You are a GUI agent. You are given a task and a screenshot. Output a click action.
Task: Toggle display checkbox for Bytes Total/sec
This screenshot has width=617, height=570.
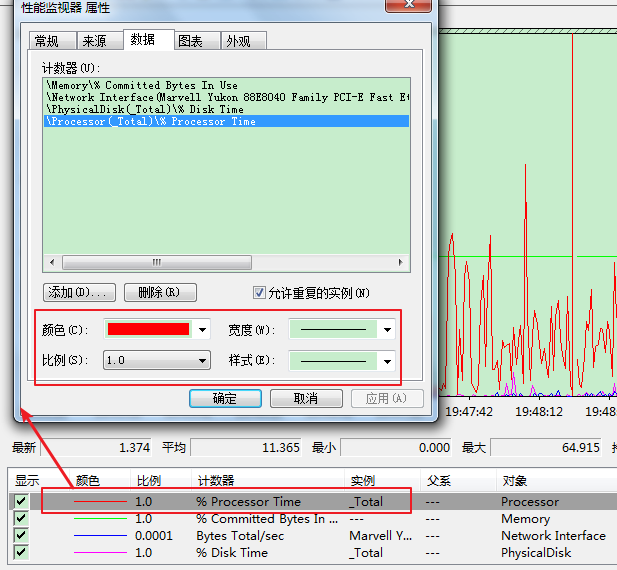coord(20,535)
